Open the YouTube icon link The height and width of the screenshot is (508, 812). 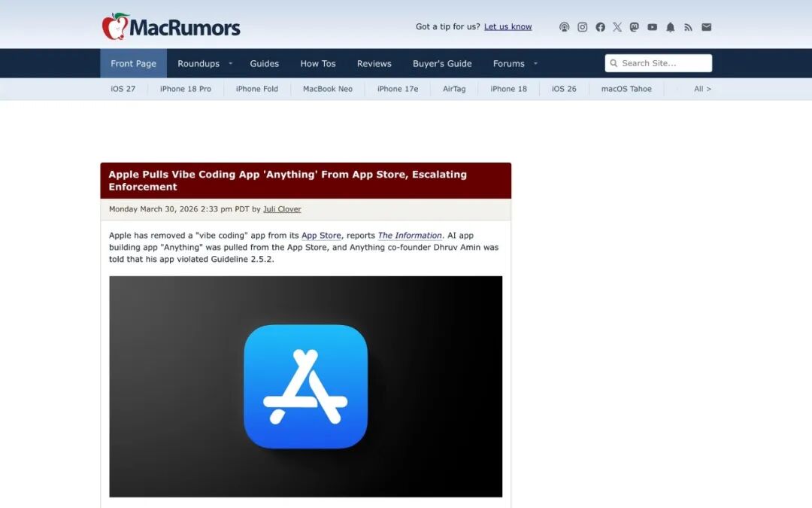(x=653, y=27)
